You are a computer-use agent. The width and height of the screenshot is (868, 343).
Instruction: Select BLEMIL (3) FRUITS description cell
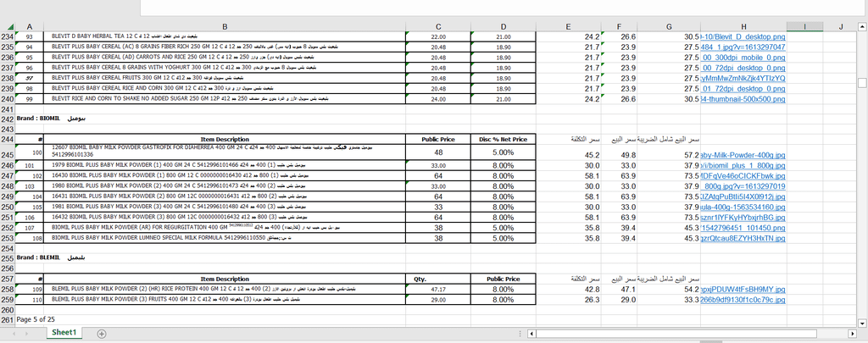click(x=224, y=299)
